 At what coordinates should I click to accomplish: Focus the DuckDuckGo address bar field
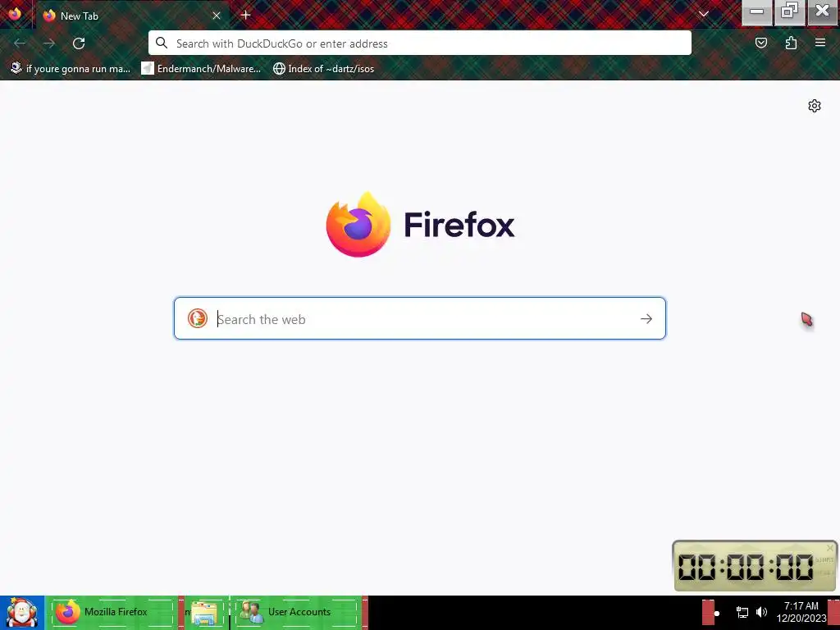tap(419, 43)
